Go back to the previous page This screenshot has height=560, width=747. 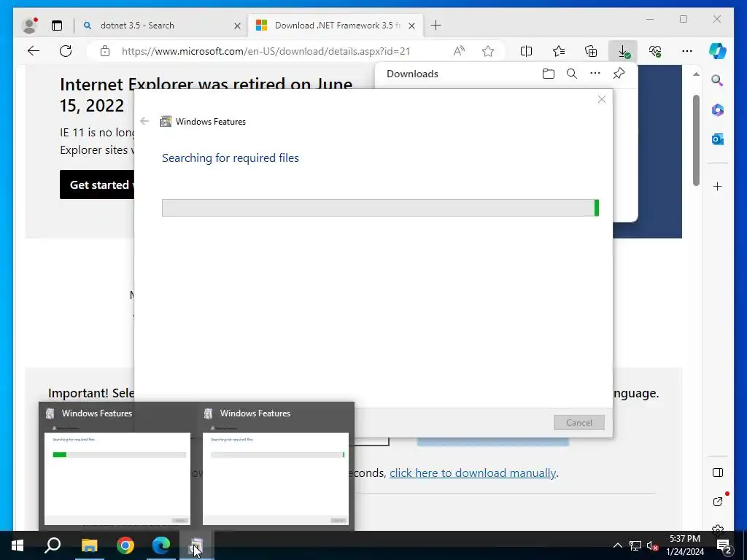pos(34,51)
